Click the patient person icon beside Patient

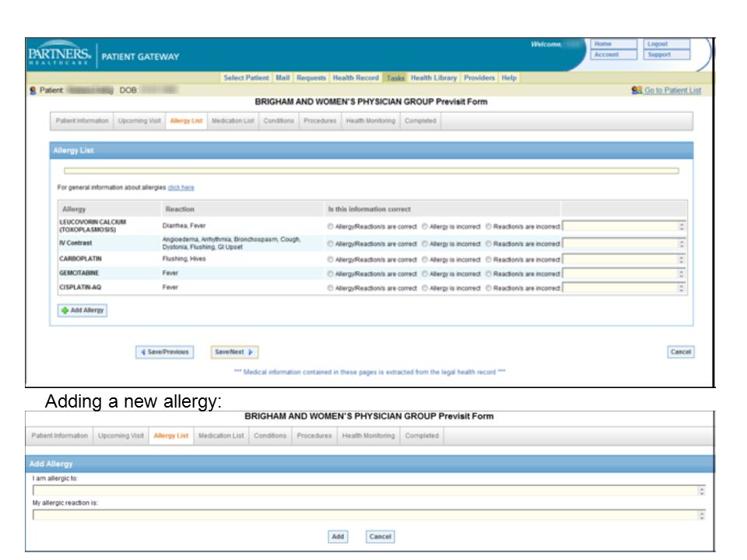point(33,90)
